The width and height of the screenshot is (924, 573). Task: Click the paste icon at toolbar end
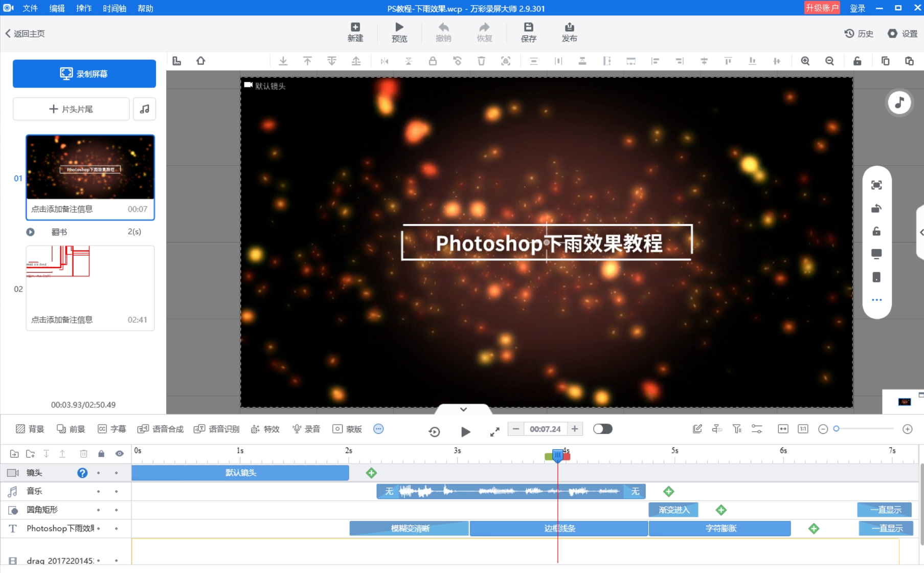pyautogui.click(x=909, y=61)
